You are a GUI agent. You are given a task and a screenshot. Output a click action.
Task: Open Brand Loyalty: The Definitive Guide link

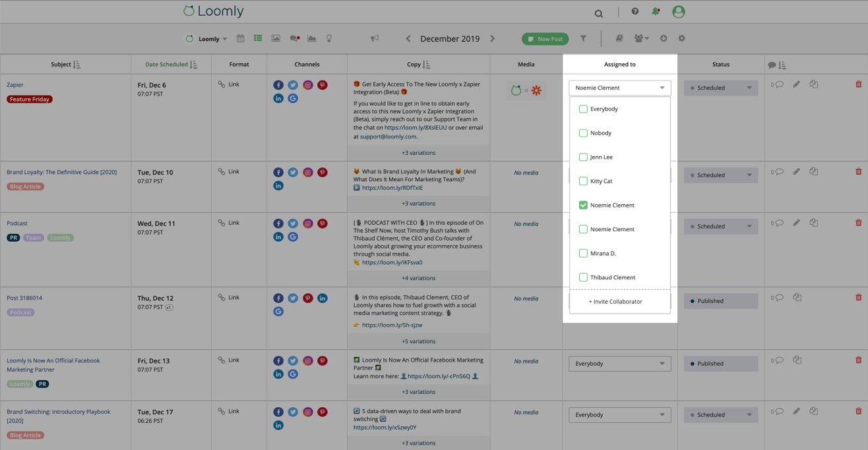coord(62,173)
